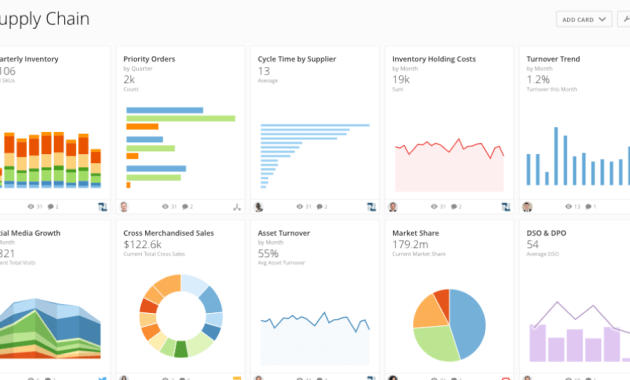Open the DSO & DPO card title
The image size is (630, 380).
pos(546,233)
